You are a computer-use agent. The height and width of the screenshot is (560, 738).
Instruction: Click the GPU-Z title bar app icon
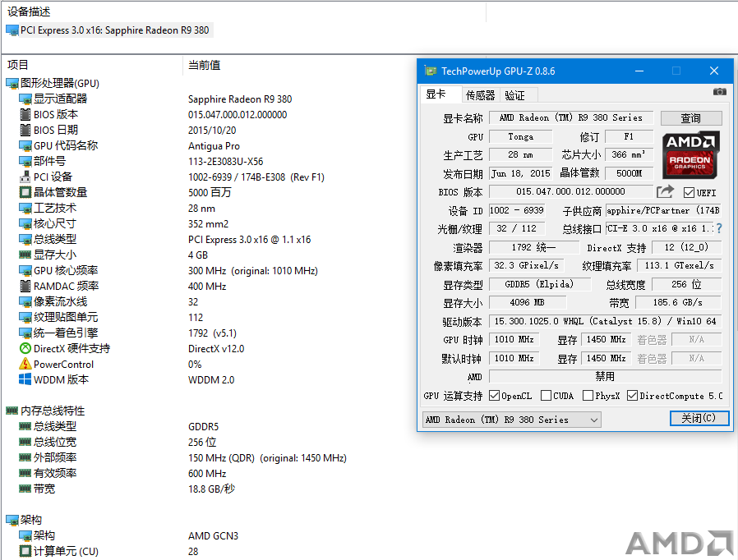click(x=431, y=71)
